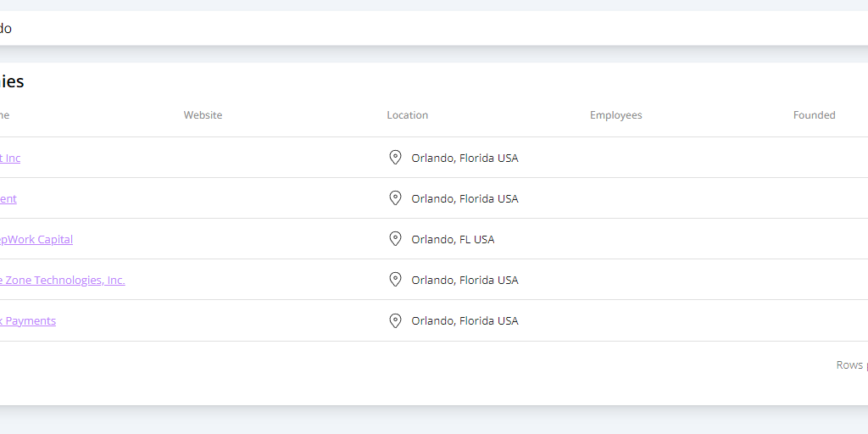Click the partially visible Name column header
Screen dimensions: 868x434
coord(4,115)
